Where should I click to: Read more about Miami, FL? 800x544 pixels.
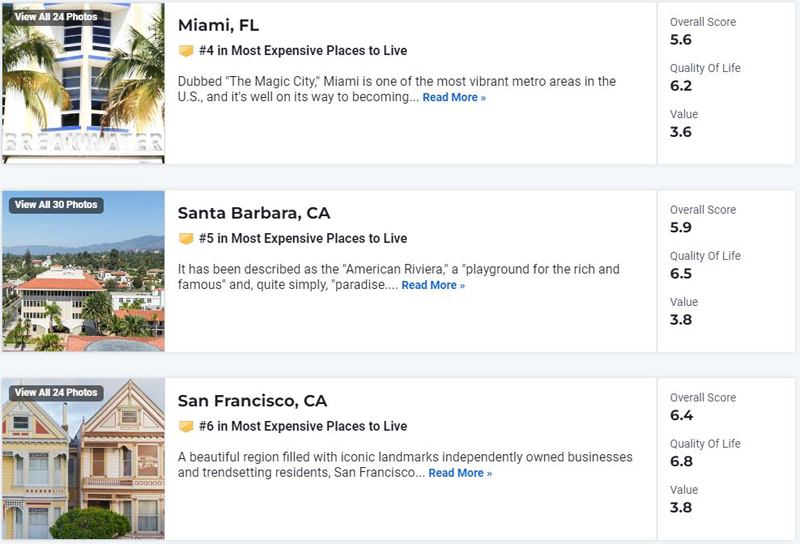click(454, 97)
